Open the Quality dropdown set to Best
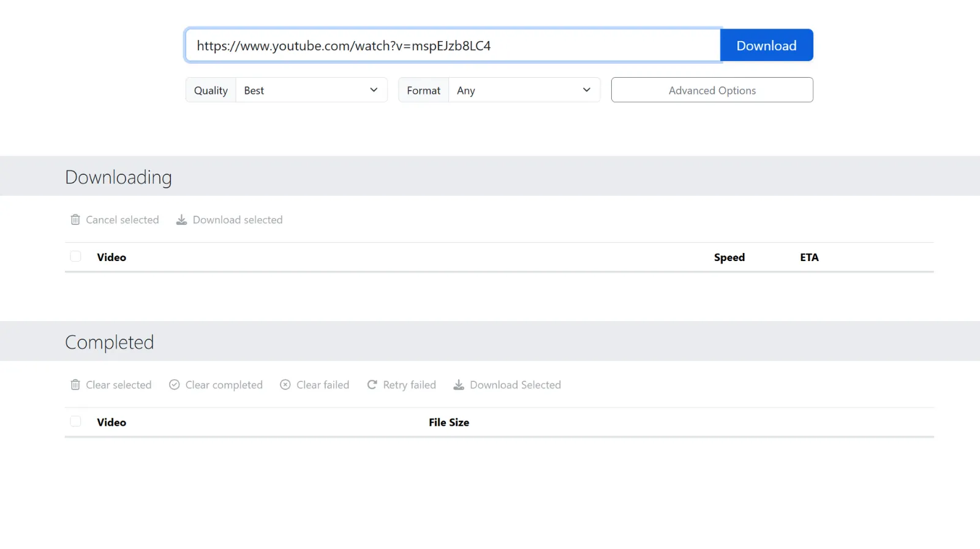This screenshot has height=549, width=980. click(x=311, y=90)
